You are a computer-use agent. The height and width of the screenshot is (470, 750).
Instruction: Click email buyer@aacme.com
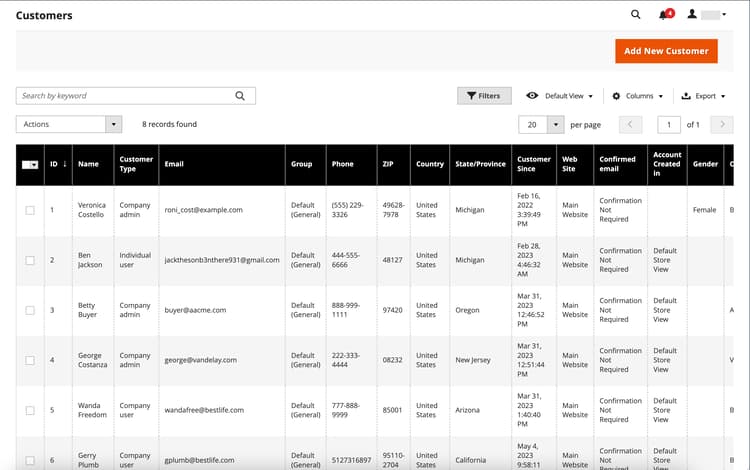(195, 310)
